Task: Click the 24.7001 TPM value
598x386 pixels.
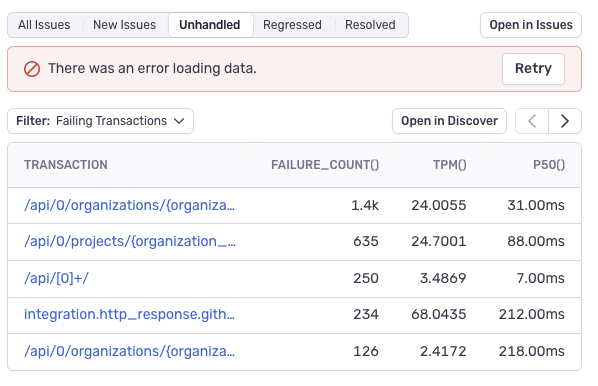Action: [x=439, y=242]
